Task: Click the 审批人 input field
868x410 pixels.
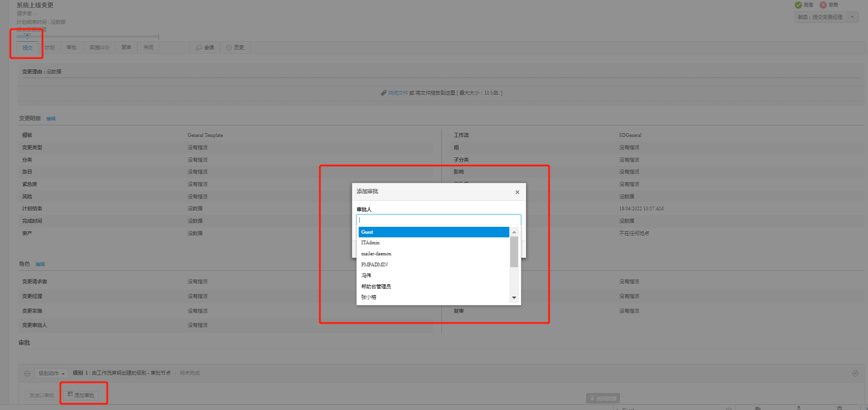Action: tap(439, 220)
